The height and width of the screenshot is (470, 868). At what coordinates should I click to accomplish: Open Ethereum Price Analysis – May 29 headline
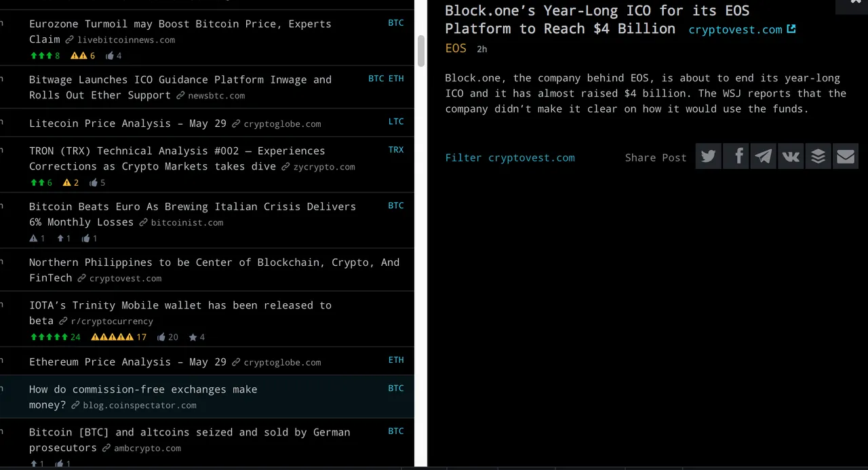pyautogui.click(x=127, y=362)
